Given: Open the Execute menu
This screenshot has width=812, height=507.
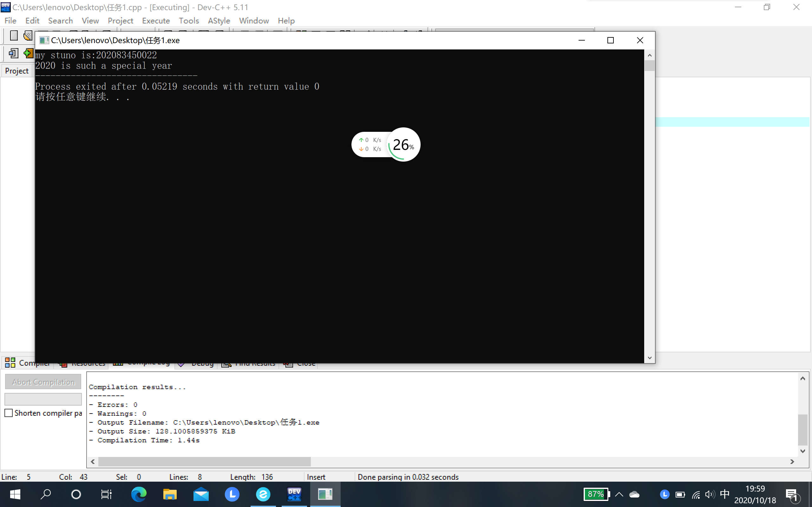Looking at the screenshot, I should click(156, 21).
